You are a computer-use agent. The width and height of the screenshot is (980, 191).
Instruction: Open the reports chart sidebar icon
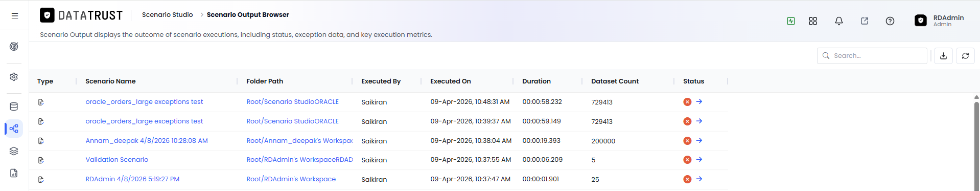coord(14,173)
